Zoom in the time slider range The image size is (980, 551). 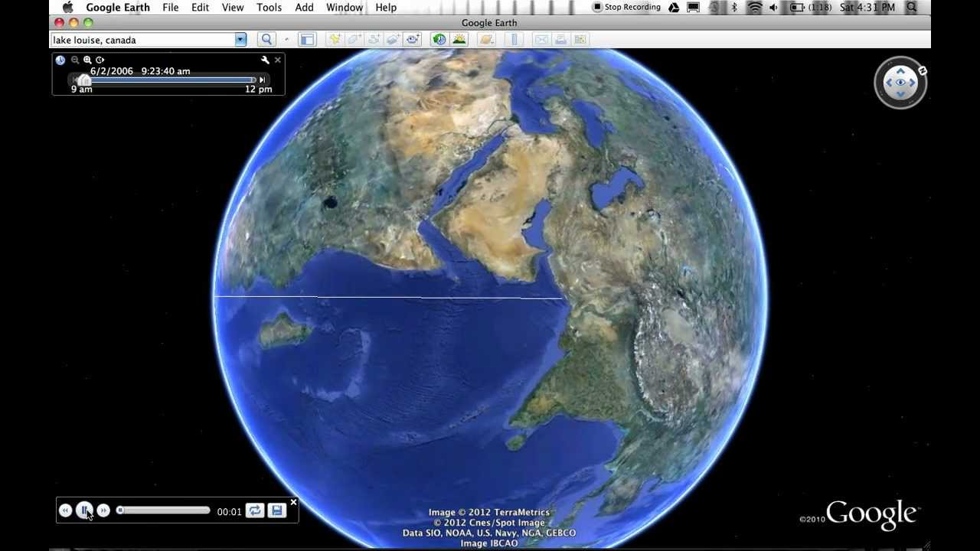[x=87, y=60]
